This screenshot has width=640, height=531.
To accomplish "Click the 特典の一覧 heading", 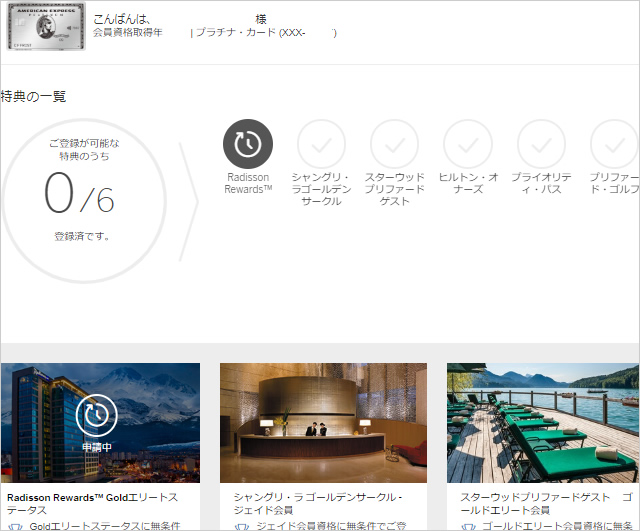I will 33,97.
